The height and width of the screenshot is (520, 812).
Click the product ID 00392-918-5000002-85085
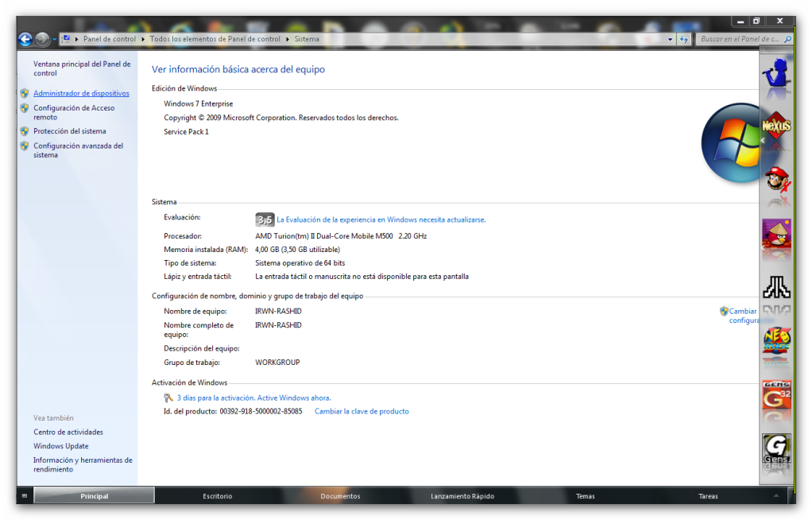pos(261,412)
